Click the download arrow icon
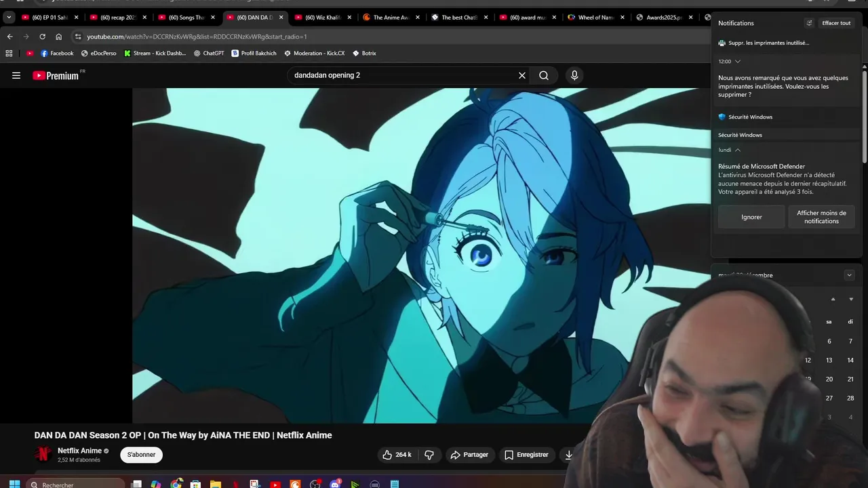The width and height of the screenshot is (868, 488). click(569, 455)
